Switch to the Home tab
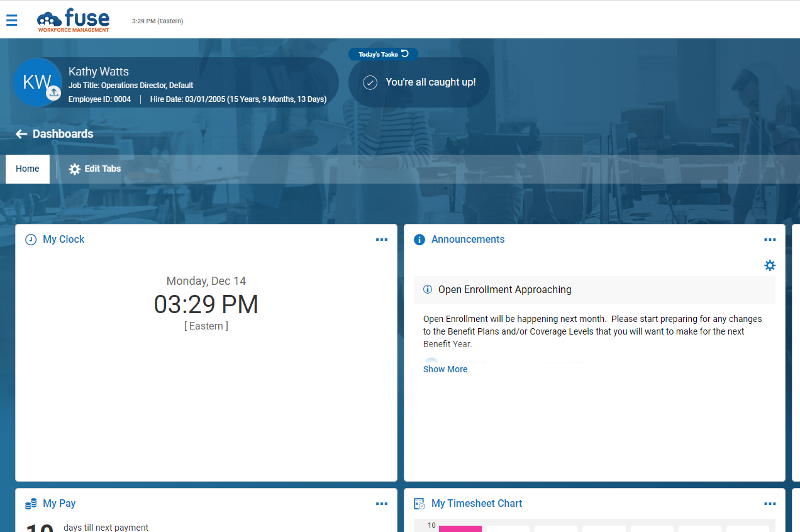The image size is (800, 532). coord(27,169)
